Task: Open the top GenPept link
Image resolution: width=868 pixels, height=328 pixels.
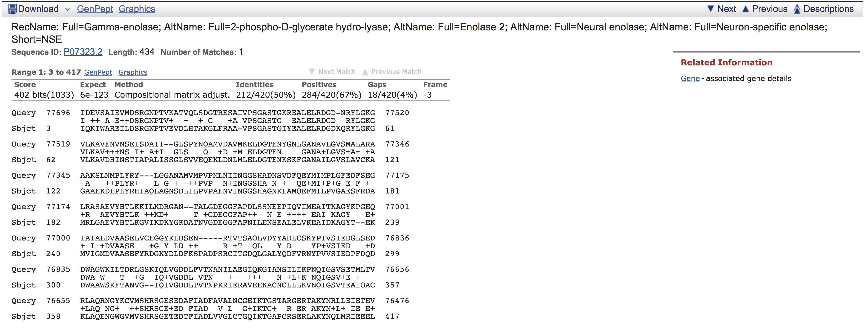Action: click(x=95, y=9)
